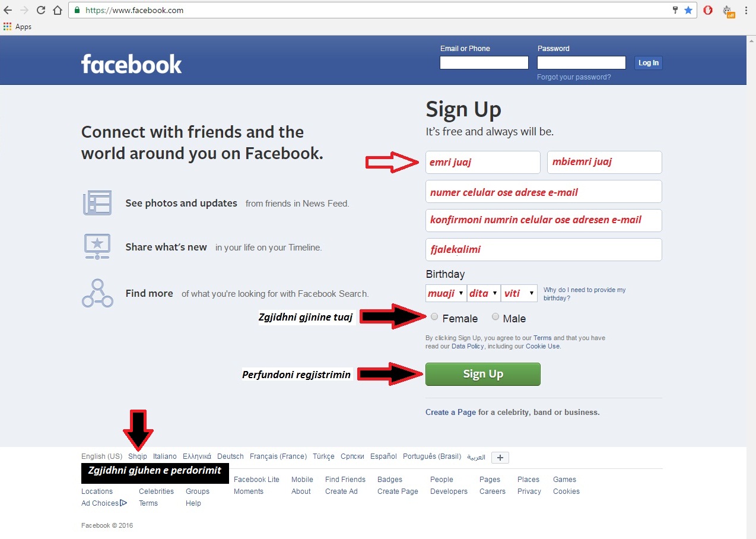
Task: Open the Find Friends footer link
Action: (x=345, y=480)
